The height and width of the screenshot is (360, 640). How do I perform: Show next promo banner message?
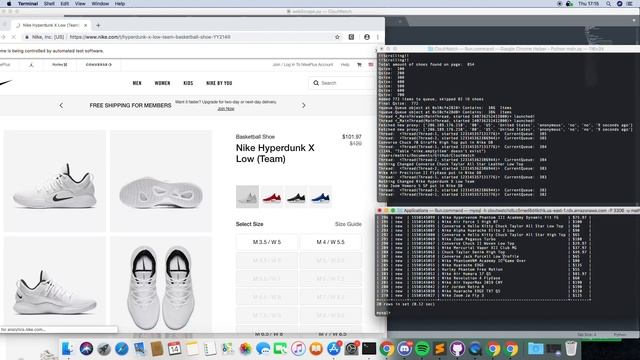pos(304,105)
